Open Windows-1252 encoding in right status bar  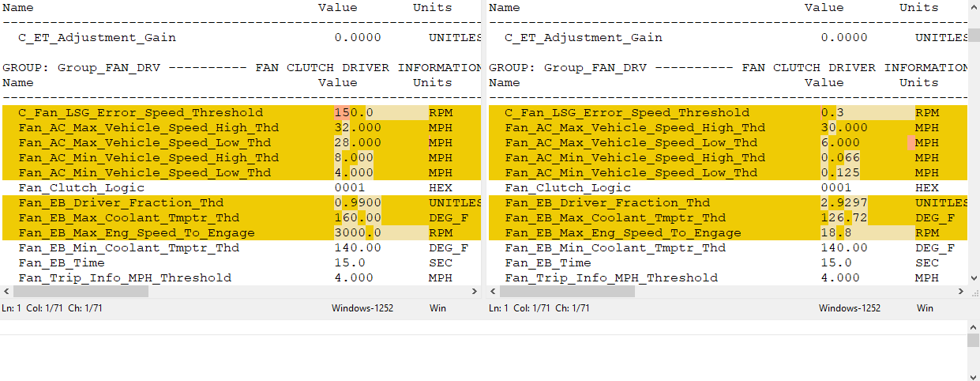(x=849, y=308)
